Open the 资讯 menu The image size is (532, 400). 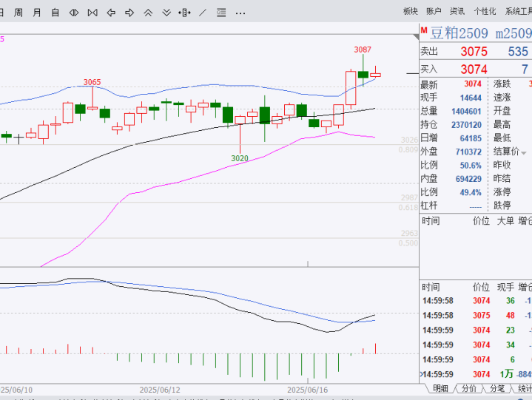(x=457, y=11)
